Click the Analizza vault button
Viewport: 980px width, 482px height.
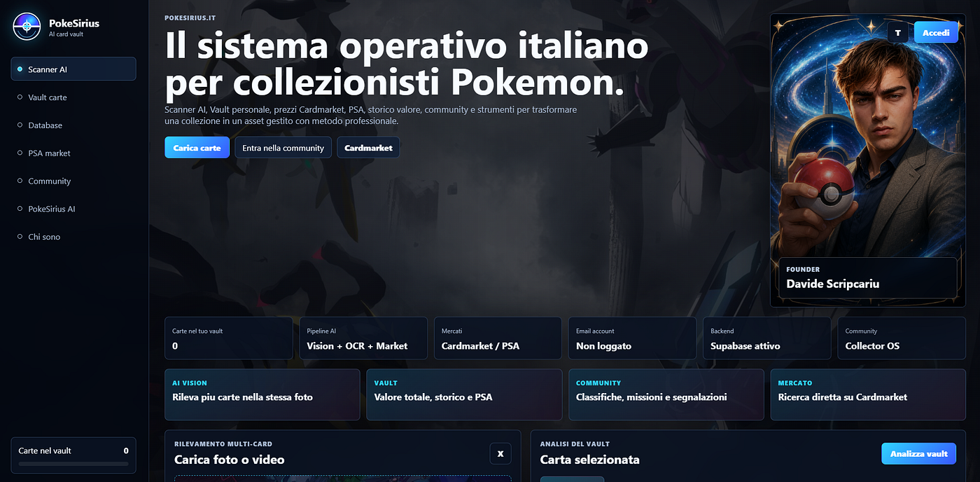click(918, 453)
